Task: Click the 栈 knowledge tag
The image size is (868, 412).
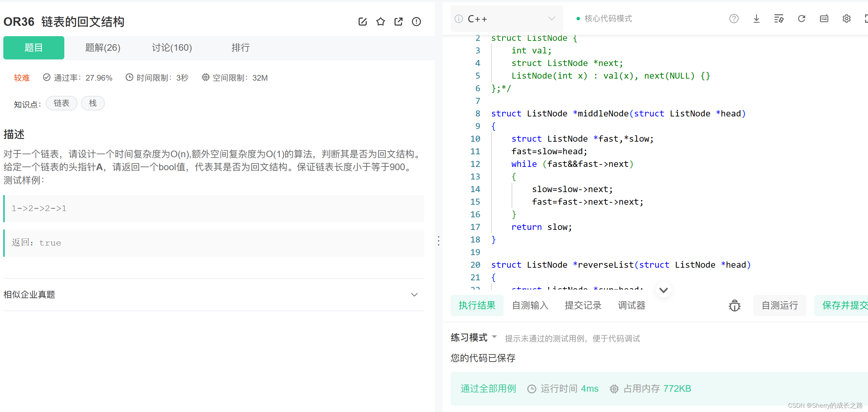Action: [93, 103]
